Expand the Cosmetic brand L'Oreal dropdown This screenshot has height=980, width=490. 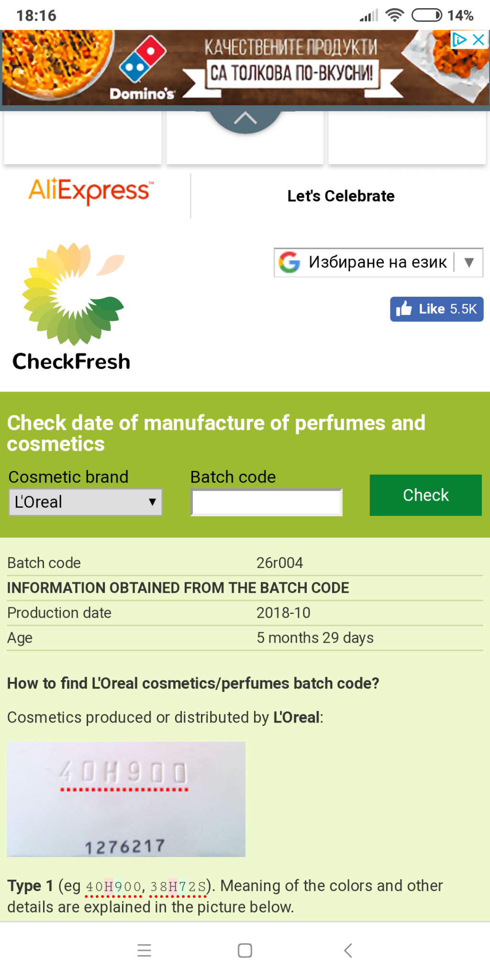86,502
